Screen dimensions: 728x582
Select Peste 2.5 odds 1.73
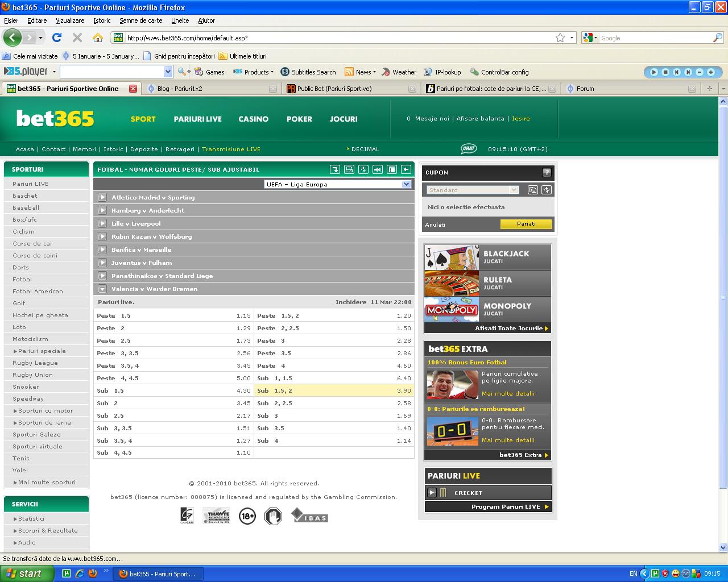tap(173, 340)
